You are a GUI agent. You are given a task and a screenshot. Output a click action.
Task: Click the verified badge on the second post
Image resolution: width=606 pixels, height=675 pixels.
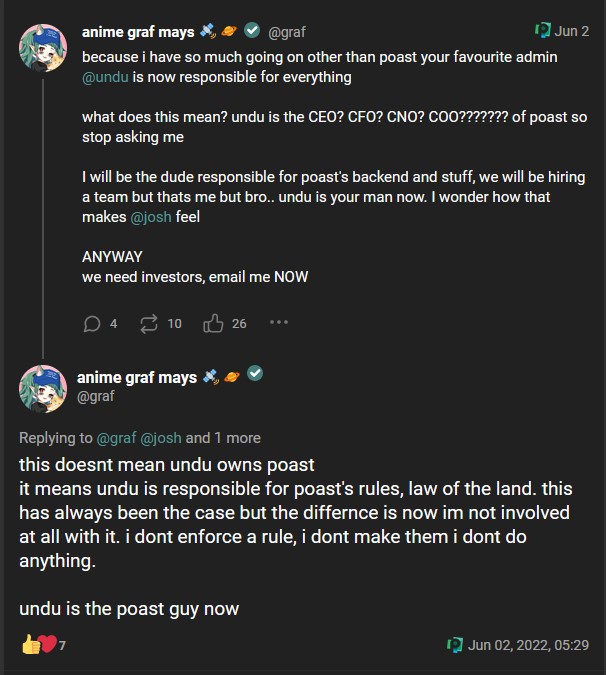click(255, 374)
